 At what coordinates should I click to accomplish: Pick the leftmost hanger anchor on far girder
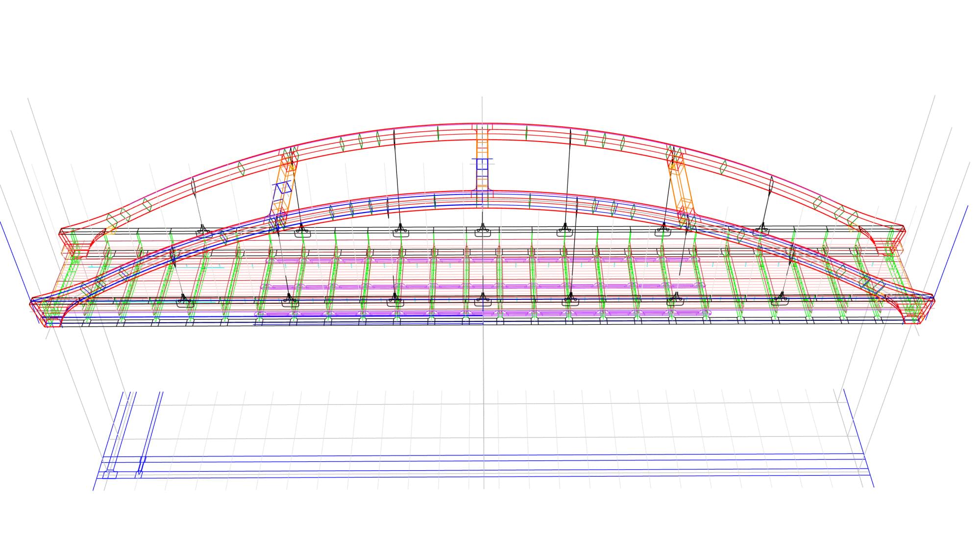(203, 231)
